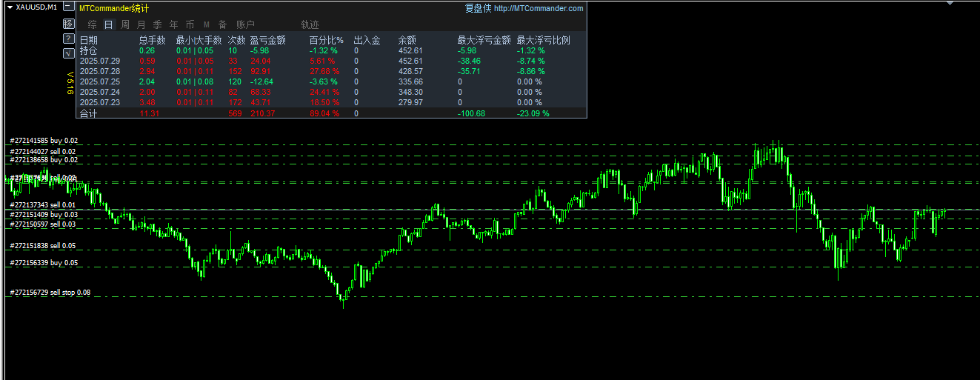Click the 最大浮亏金额 column header

coord(484,40)
